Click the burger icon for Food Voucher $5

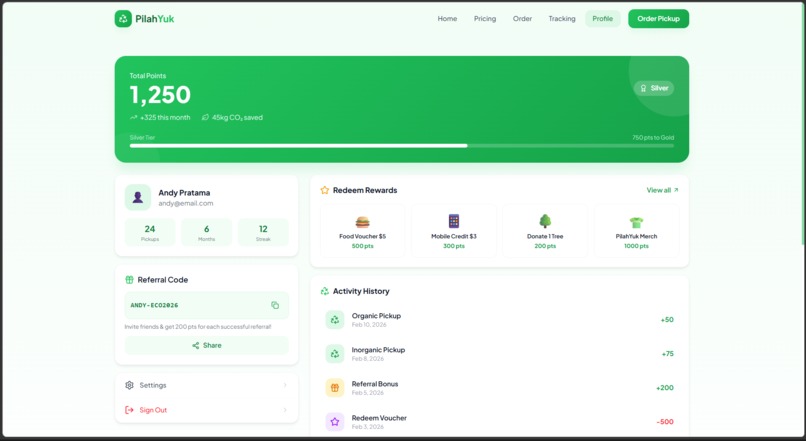[x=362, y=222]
